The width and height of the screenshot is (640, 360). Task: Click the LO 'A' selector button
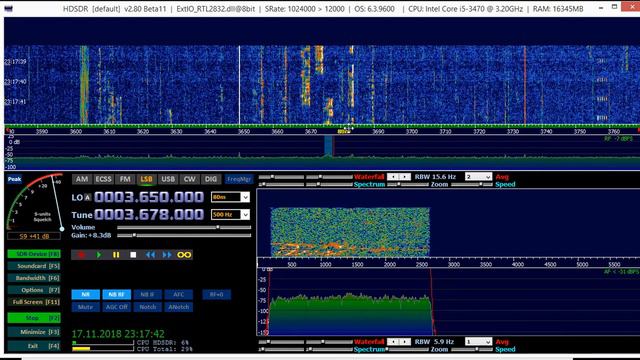[x=87, y=198]
